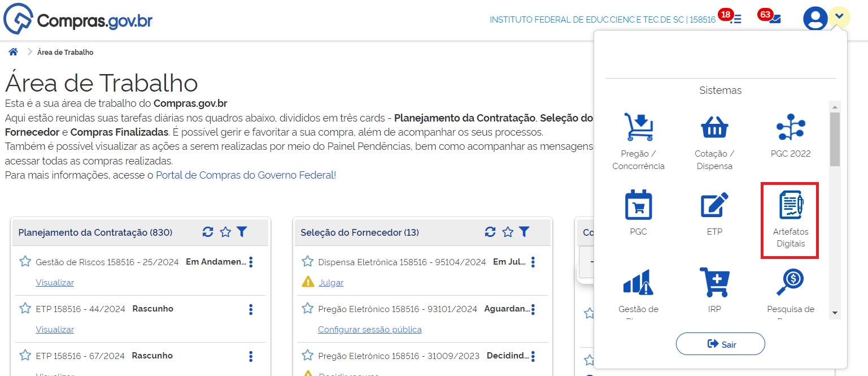The width and height of the screenshot is (868, 376).
Task: Filter the Planejamento da Contratação card
Action: pyautogui.click(x=242, y=232)
